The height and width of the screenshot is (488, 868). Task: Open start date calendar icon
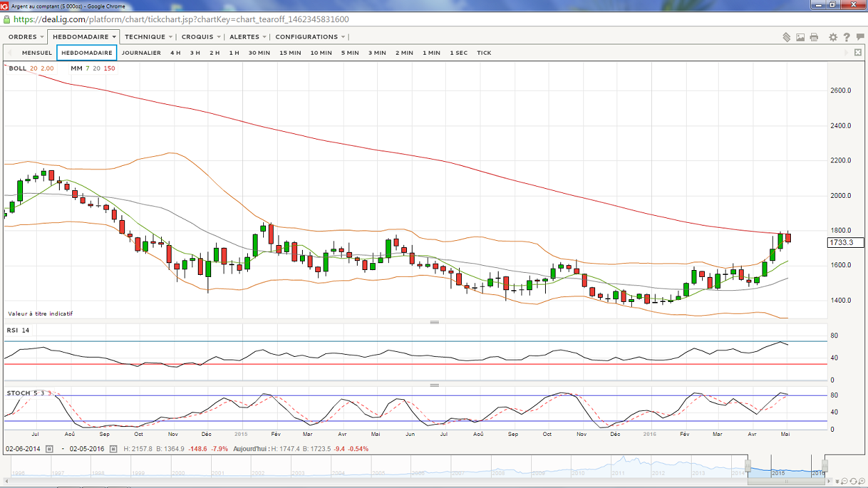coord(49,448)
